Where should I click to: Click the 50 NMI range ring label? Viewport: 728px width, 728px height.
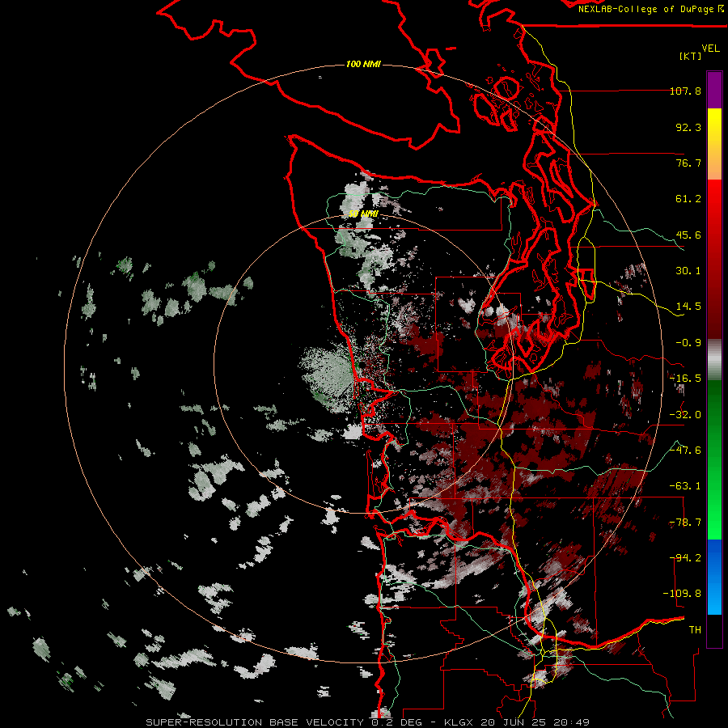click(363, 214)
